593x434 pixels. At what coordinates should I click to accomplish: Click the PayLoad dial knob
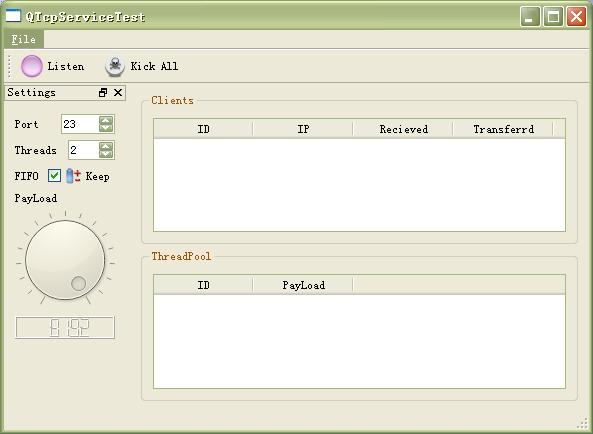(65, 260)
